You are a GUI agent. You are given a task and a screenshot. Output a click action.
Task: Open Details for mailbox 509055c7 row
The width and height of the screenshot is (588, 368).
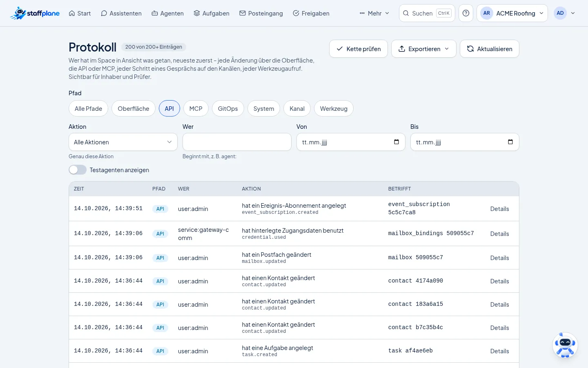point(499,258)
